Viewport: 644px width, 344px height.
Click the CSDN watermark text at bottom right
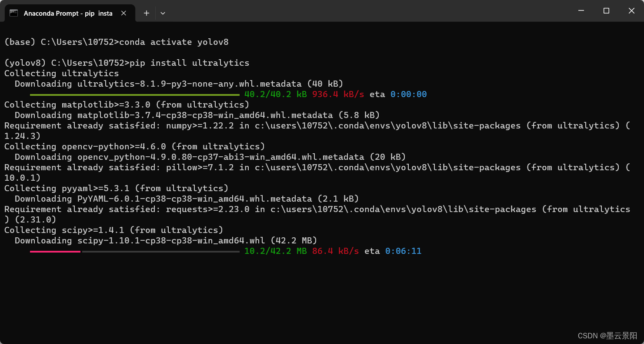click(x=607, y=336)
